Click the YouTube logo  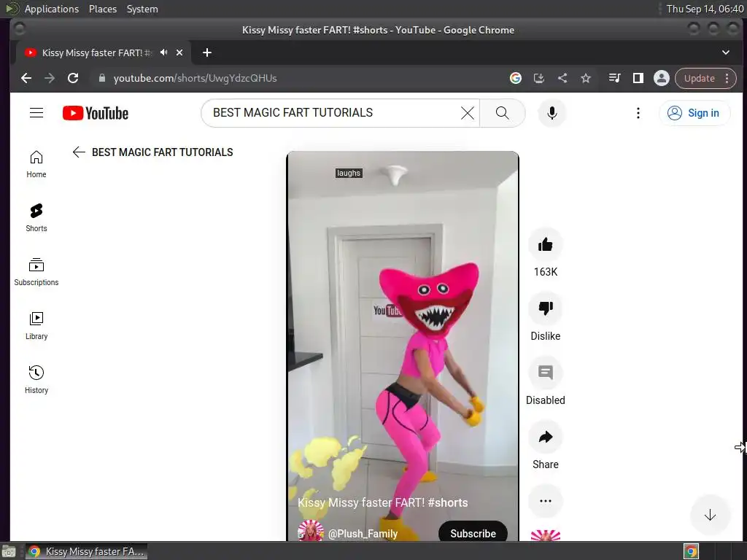click(96, 113)
